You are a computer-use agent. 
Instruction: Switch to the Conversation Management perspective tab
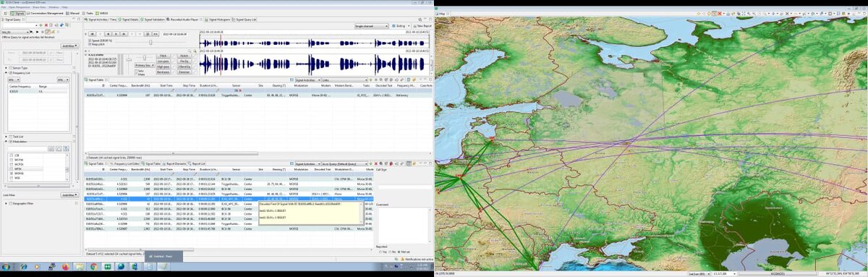(x=45, y=13)
